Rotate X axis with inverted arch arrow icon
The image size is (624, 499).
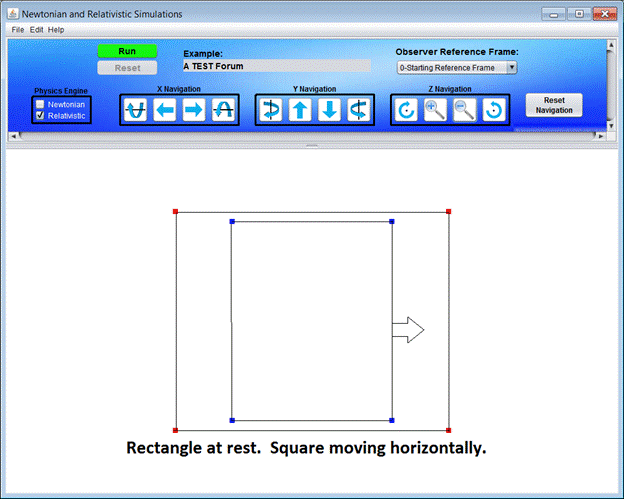pyautogui.click(x=223, y=110)
